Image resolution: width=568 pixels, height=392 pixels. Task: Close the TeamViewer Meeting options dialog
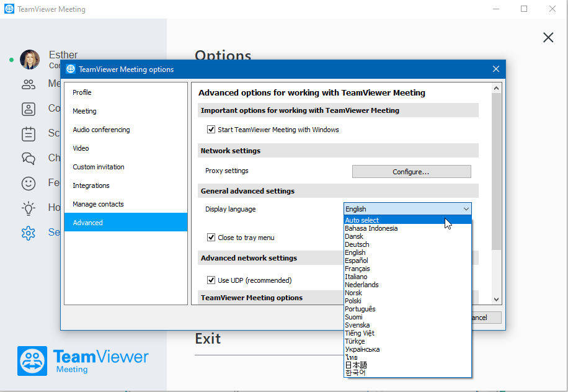coord(496,69)
